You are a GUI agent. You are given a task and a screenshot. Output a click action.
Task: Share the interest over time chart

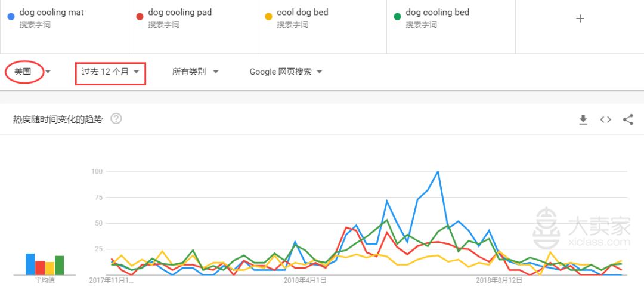point(627,119)
